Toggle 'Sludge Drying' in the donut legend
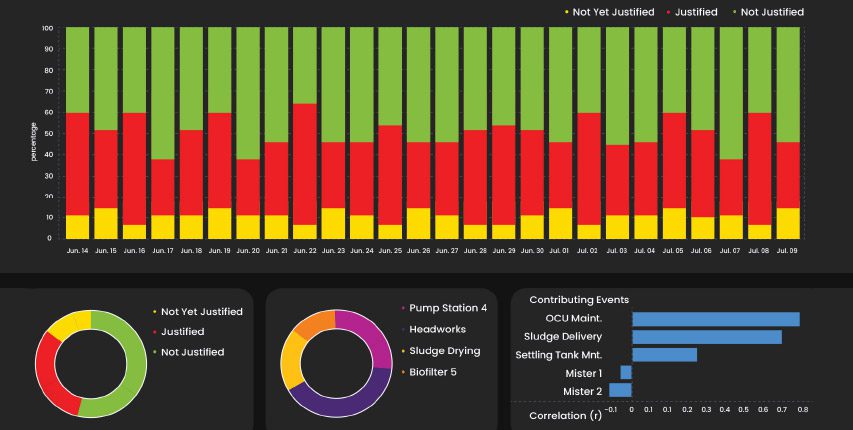 pos(445,351)
